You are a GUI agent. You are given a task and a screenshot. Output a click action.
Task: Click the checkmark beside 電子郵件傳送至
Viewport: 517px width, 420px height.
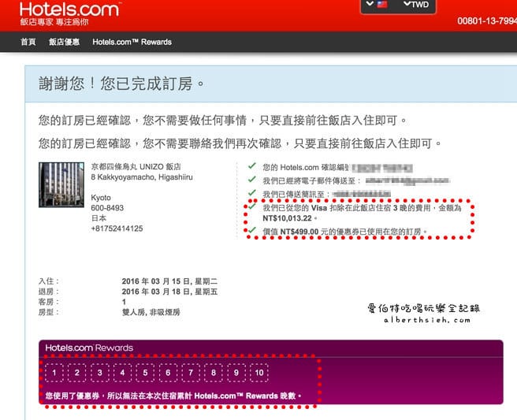(x=252, y=180)
